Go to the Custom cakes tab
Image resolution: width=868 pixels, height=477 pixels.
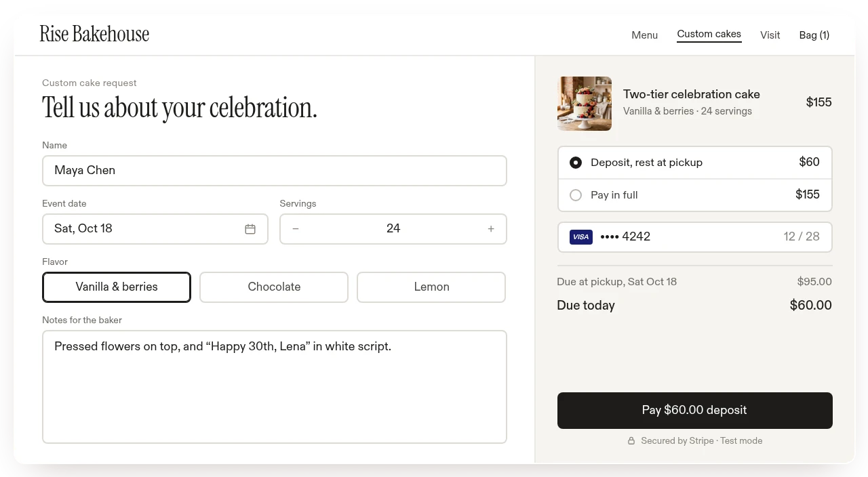click(709, 34)
